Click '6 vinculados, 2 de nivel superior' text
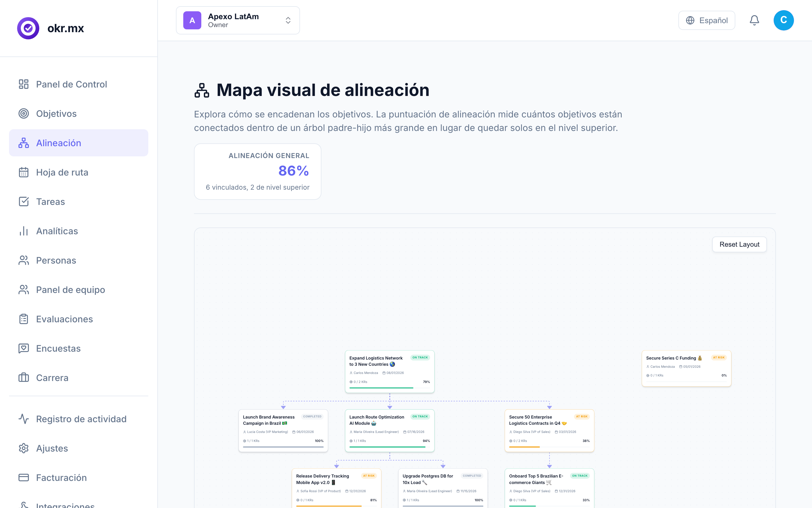 257,187
